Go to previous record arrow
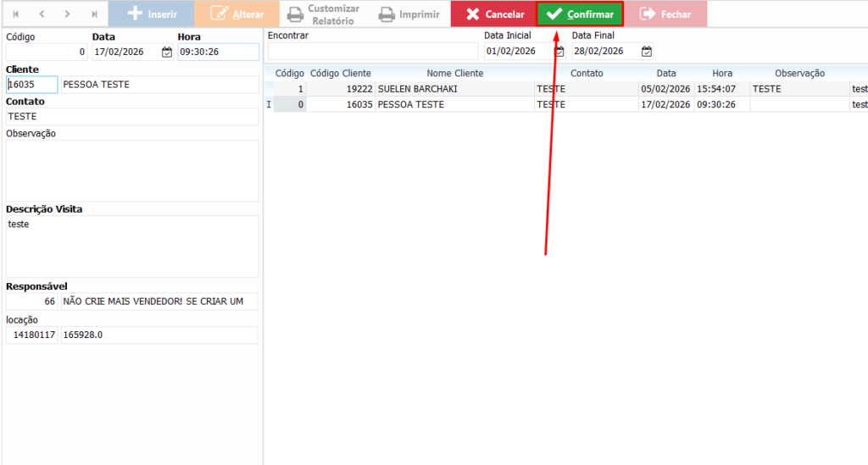Viewport: 868px width, 465px height. [x=42, y=14]
